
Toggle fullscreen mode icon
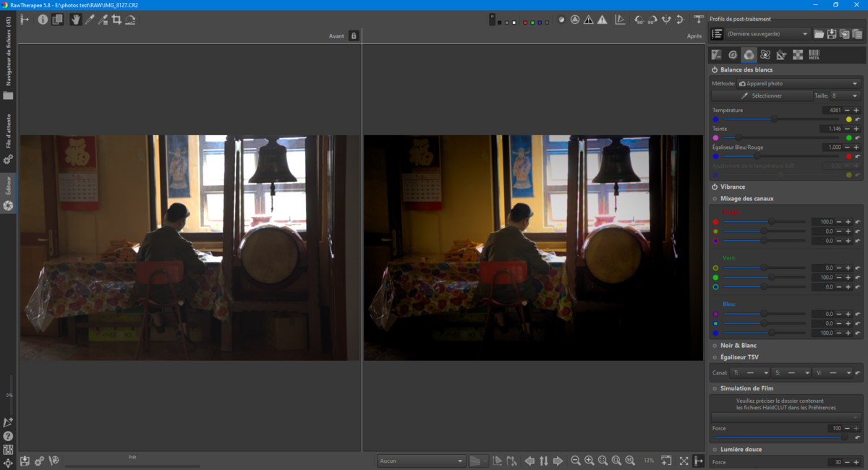[x=684, y=461]
